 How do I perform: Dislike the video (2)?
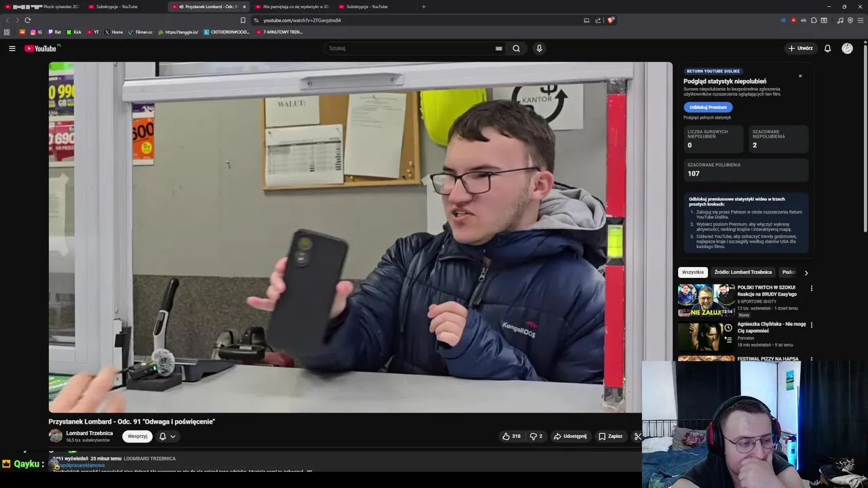(x=536, y=436)
